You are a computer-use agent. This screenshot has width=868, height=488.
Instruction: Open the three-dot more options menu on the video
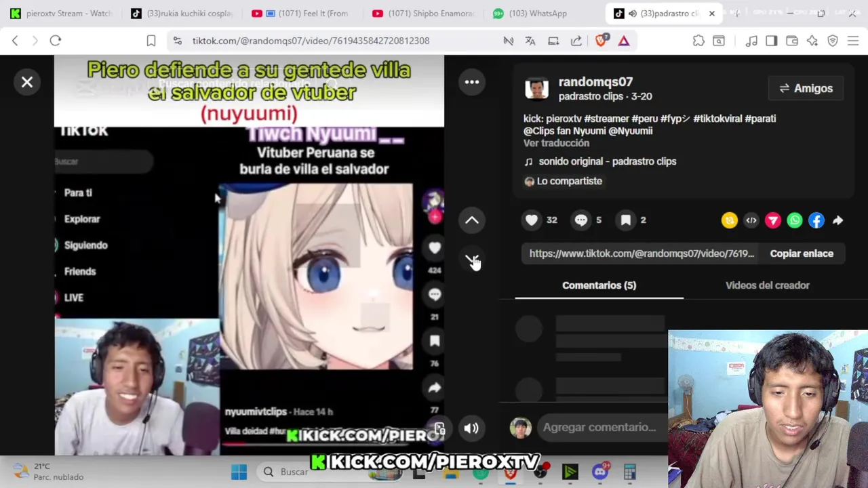click(x=472, y=82)
